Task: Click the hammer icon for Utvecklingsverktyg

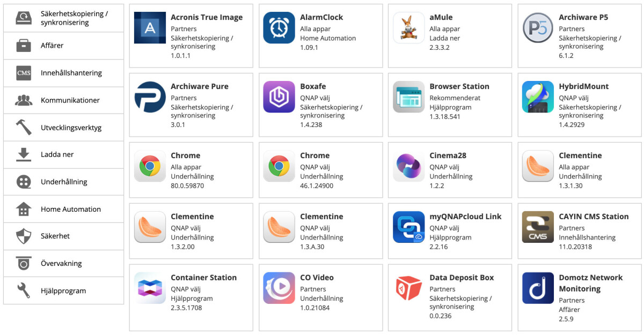Action: pyautogui.click(x=24, y=127)
